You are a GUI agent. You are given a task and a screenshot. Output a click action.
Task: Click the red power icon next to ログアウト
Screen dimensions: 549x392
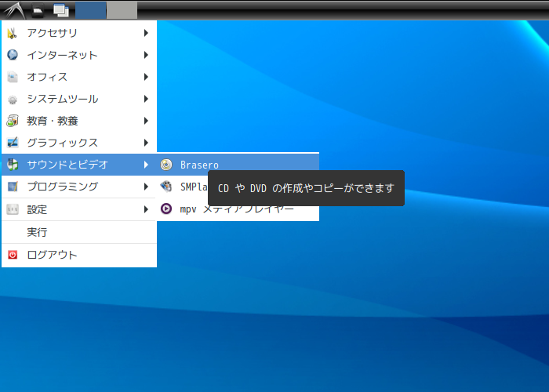point(13,255)
